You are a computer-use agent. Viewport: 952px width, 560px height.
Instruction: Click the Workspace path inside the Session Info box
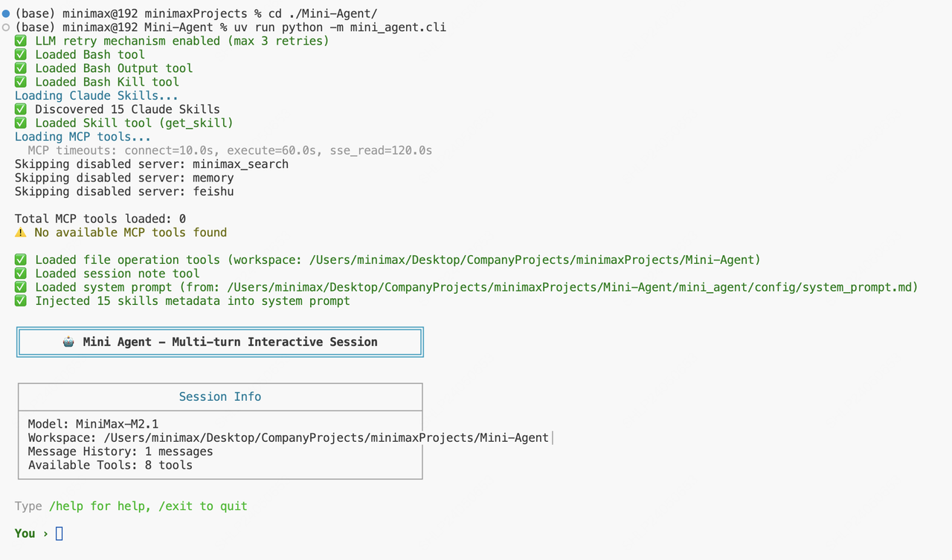326,438
